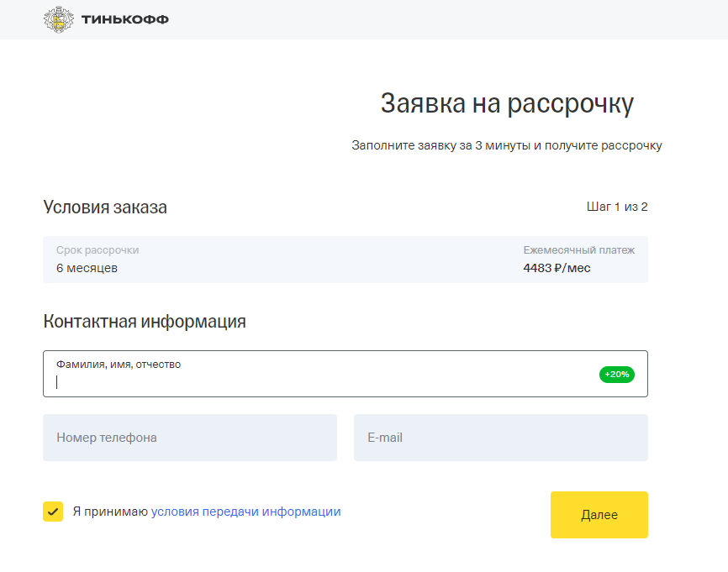Click the Tinkoff coat-of-arms logo icon
The image size is (728, 572).
[59, 19]
